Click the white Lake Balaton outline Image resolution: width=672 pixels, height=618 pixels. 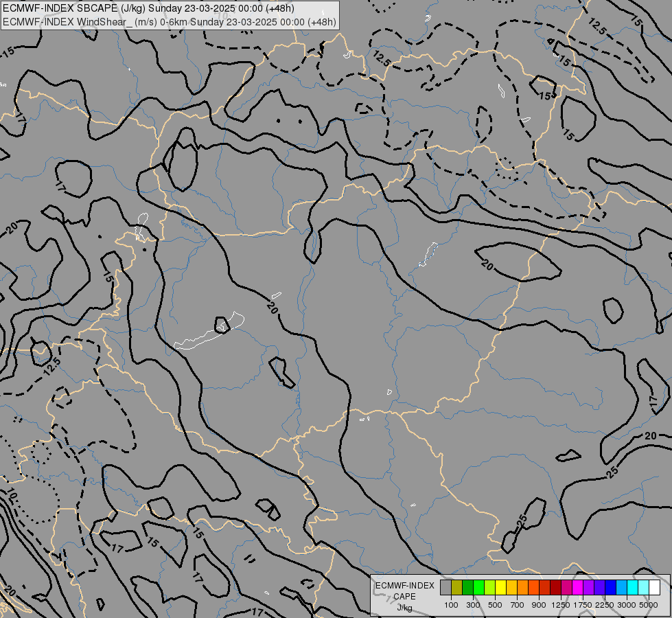point(209,331)
